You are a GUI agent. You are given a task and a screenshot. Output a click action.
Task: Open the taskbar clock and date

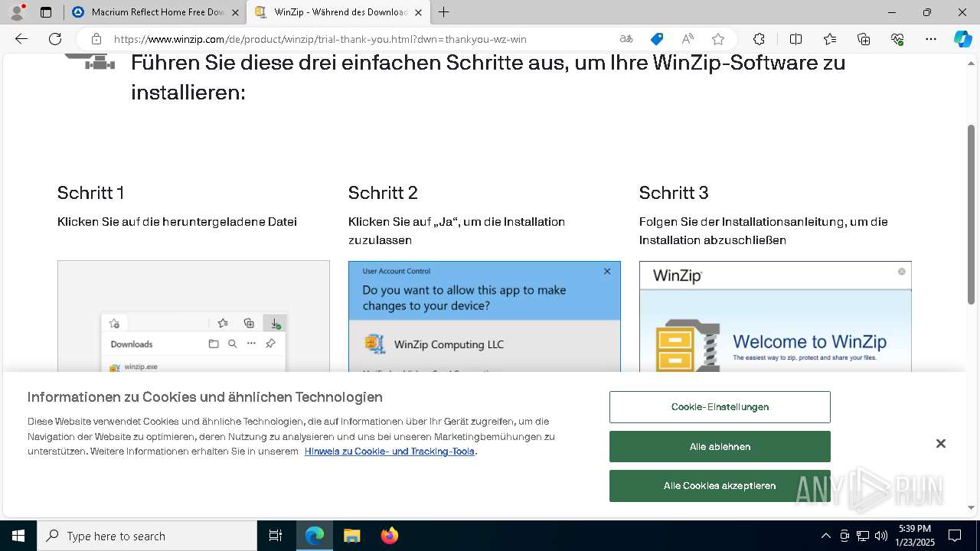pyautogui.click(x=916, y=536)
